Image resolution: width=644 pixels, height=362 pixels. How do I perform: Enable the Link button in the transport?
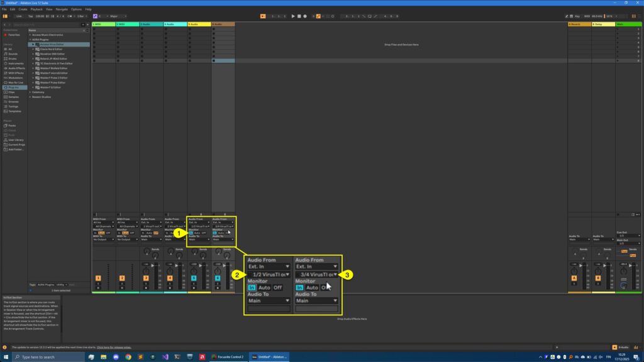[19, 16]
